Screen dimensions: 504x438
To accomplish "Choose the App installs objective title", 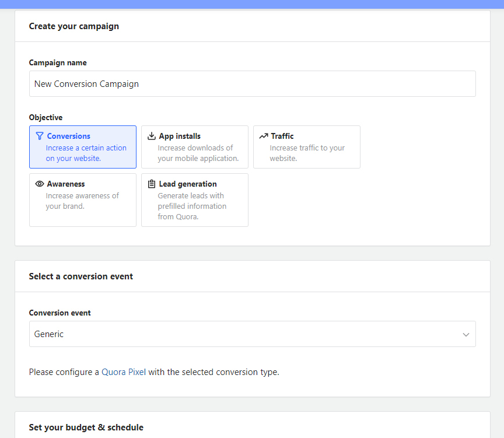I will point(180,136).
